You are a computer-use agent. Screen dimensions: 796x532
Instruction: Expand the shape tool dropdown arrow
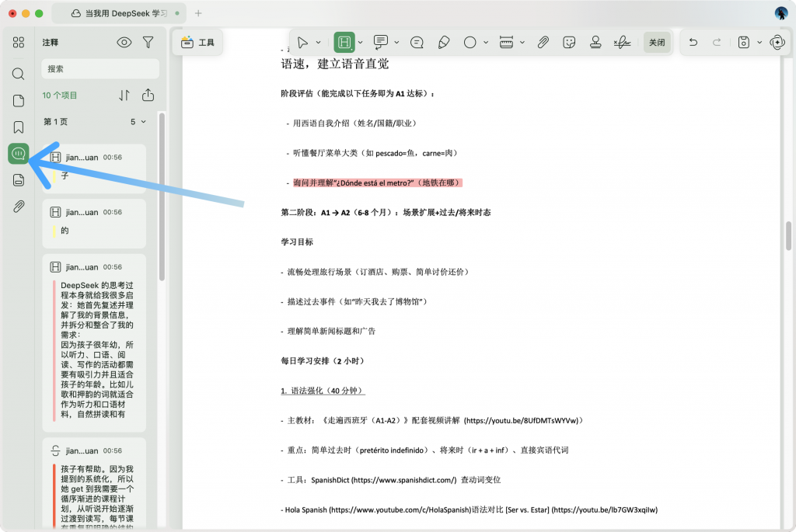coord(486,42)
